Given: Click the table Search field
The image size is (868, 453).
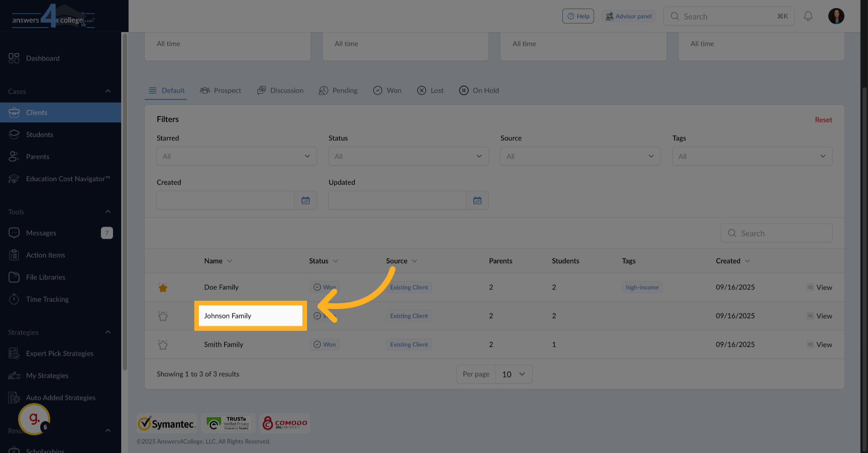Looking at the screenshot, I should (776, 234).
